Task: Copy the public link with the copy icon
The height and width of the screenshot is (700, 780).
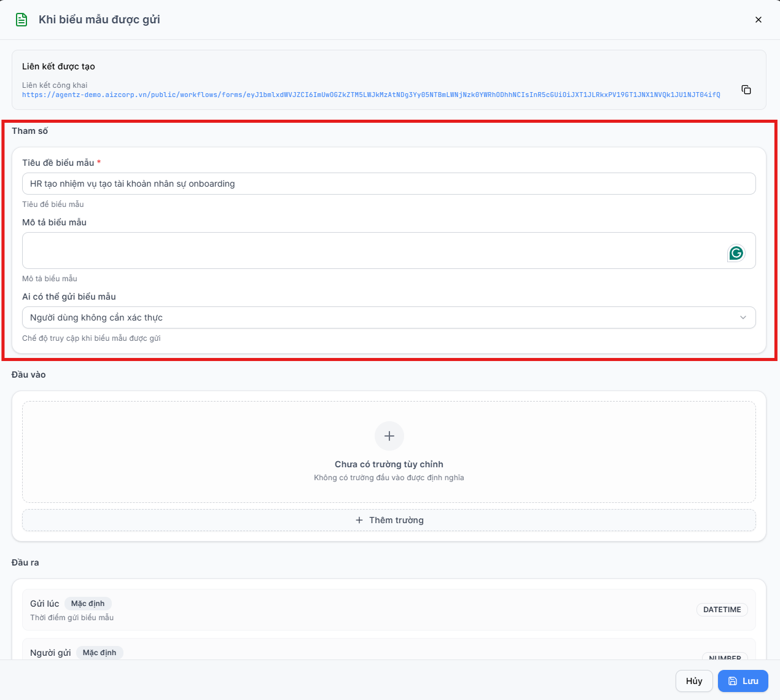Action: [746, 90]
